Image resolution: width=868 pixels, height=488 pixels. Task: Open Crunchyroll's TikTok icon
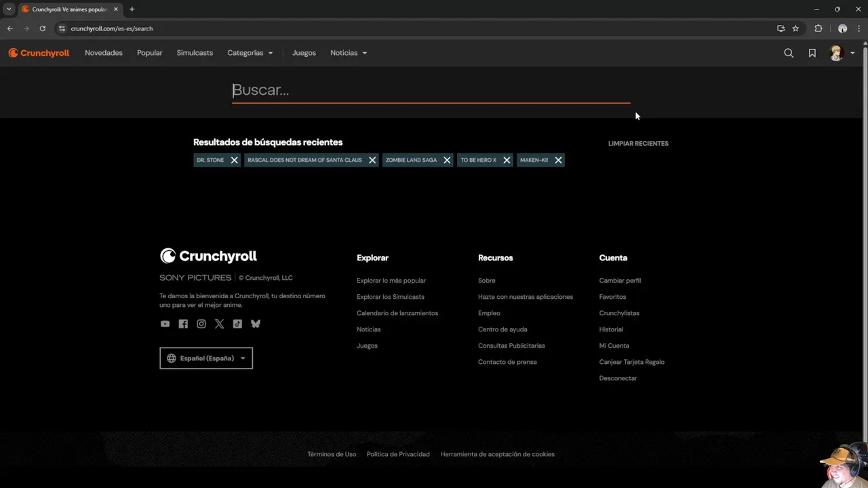[x=237, y=324]
